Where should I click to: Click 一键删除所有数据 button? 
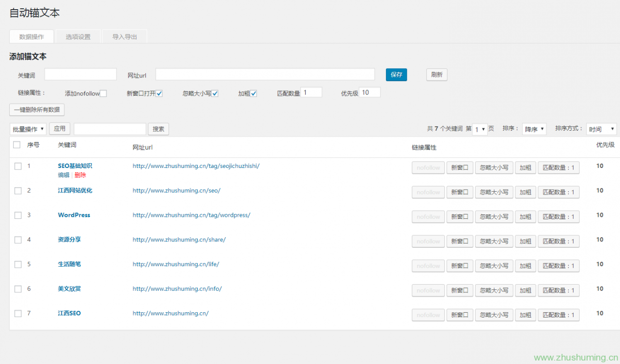pyautogui.click(x=37, y=110)
